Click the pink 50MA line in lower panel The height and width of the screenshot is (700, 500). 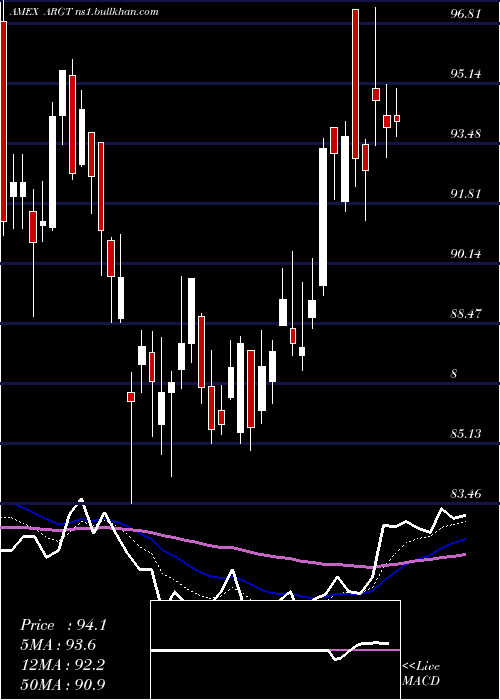[x=232, y=547]
